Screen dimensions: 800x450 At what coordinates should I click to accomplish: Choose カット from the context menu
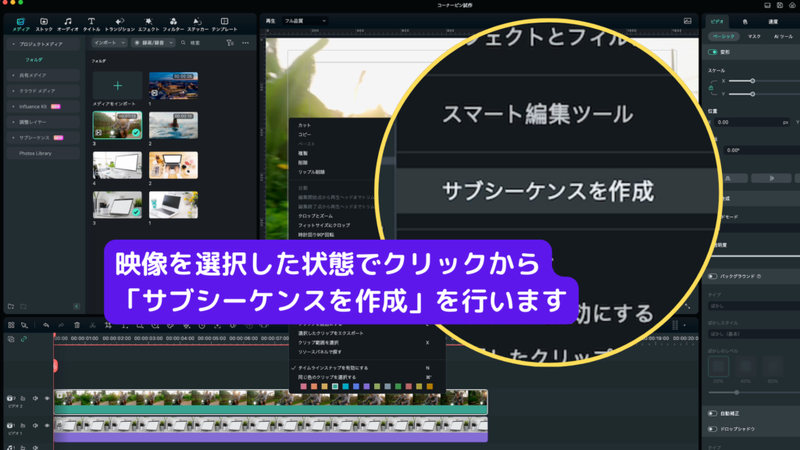[305, 125]
